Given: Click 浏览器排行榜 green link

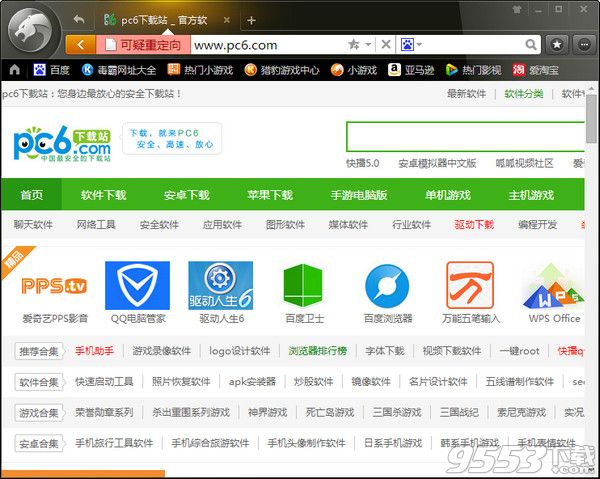Looking at the screenshot, I should click(318, 351).
